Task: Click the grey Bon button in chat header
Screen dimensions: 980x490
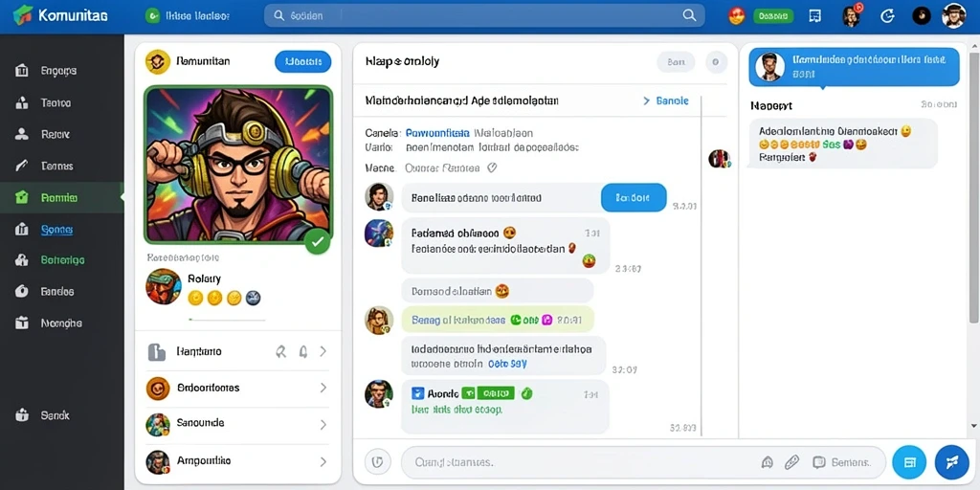Action: click(676, 62)
